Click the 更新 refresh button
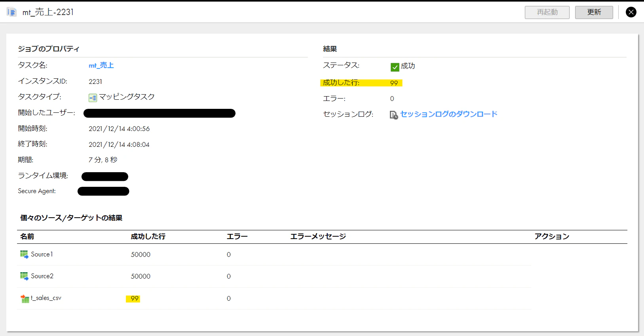Image resolution: width=644 pixels, height=336 pixels. point(594,12)
